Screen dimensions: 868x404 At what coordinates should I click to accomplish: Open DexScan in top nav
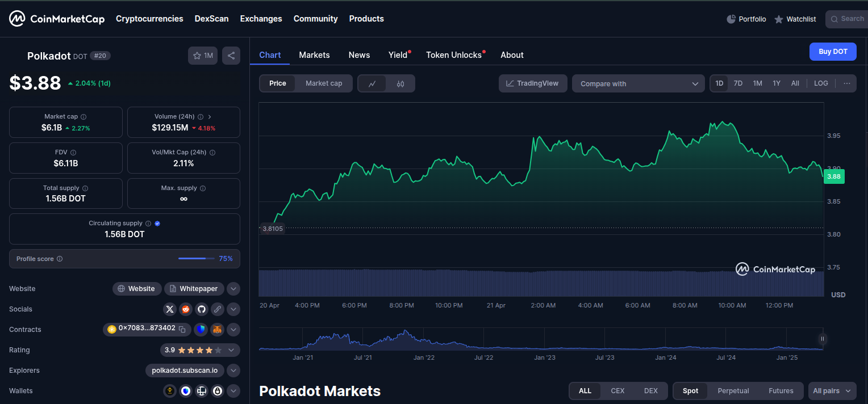pos(211,19)
